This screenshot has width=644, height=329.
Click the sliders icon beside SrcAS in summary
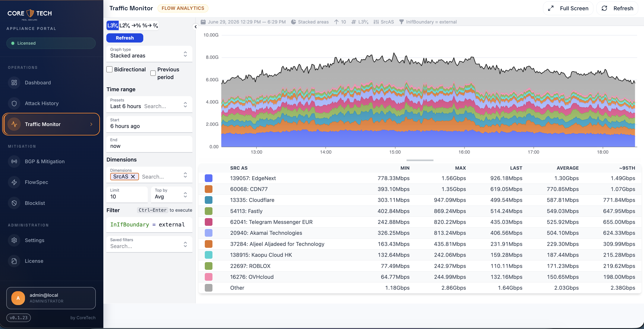pos(376,22)
